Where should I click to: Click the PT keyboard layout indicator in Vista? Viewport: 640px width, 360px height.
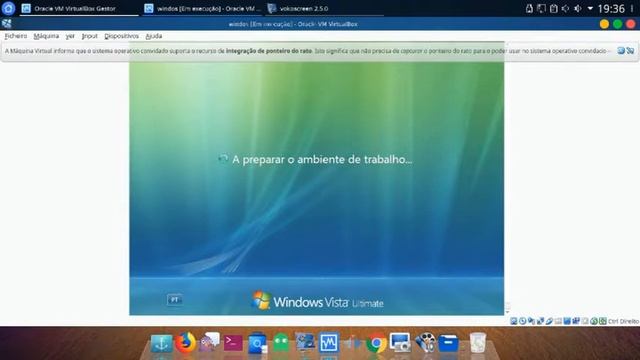tap(175, 300)
